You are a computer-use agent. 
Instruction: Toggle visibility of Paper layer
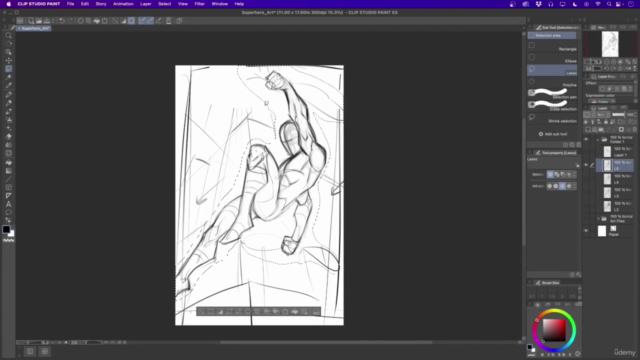point(586,231)
